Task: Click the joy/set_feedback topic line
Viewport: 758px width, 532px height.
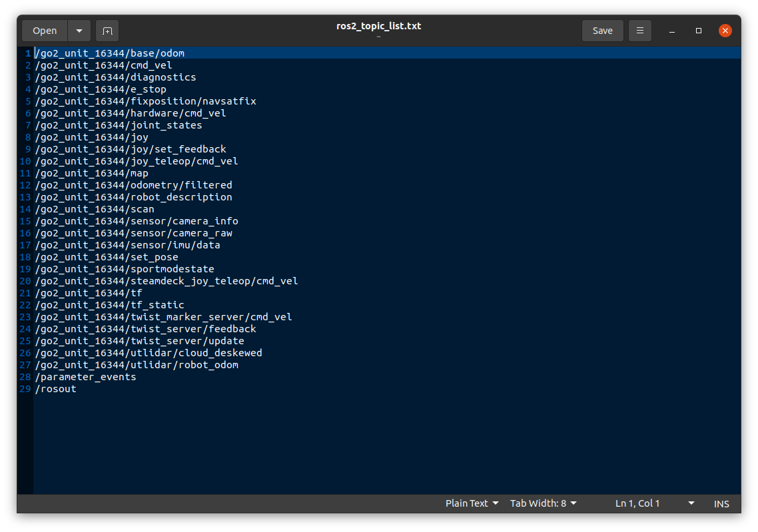Action: [131, 149]
